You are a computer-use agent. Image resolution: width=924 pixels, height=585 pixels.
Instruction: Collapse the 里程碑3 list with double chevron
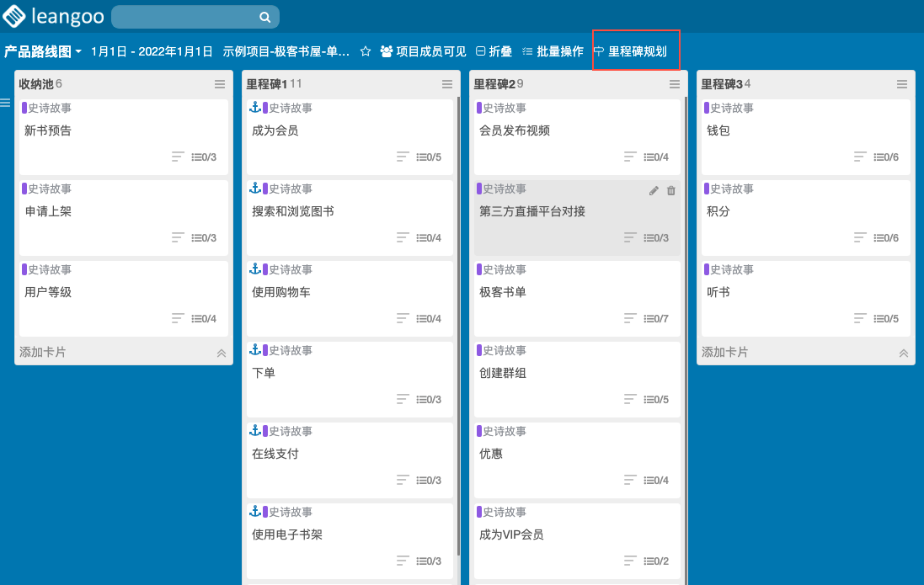click(x=904, y=353)
